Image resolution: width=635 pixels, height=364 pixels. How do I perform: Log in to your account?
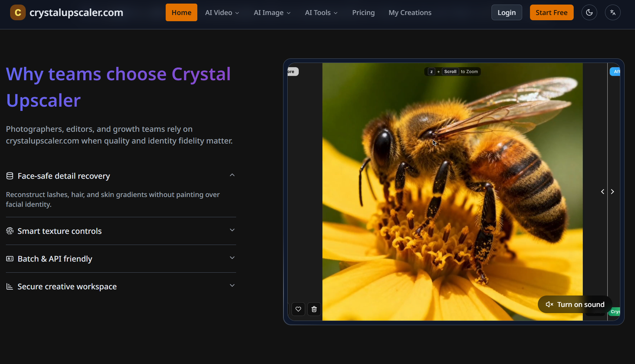506,12
